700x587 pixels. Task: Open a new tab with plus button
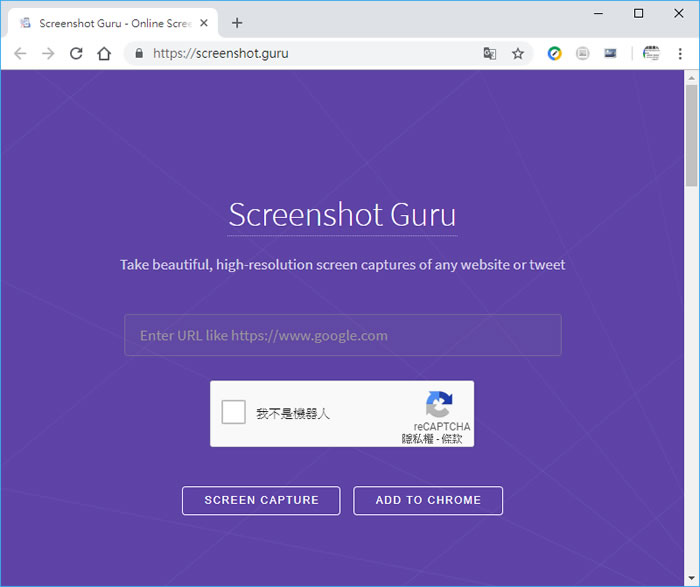[x=237, y=22]
